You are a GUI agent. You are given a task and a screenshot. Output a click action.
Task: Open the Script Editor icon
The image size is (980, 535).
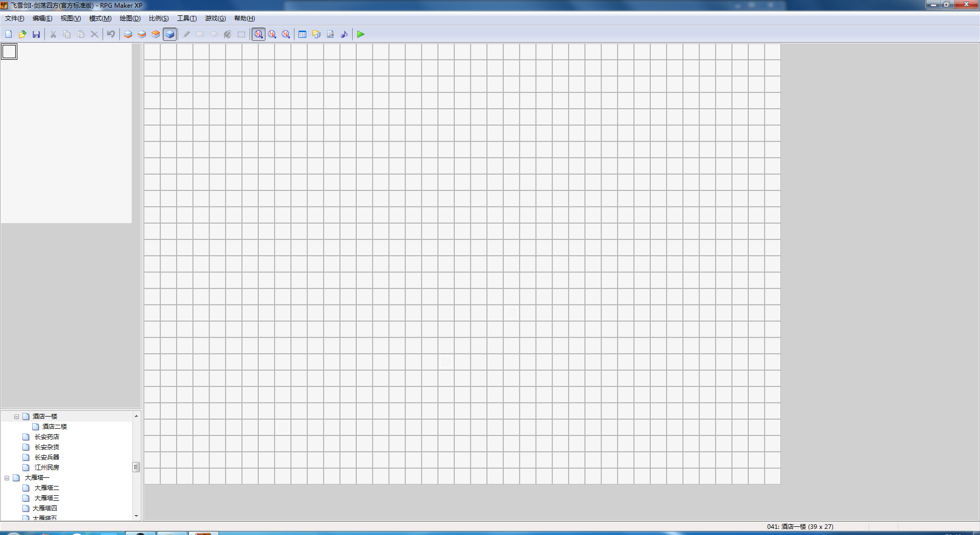click(330, 34)
